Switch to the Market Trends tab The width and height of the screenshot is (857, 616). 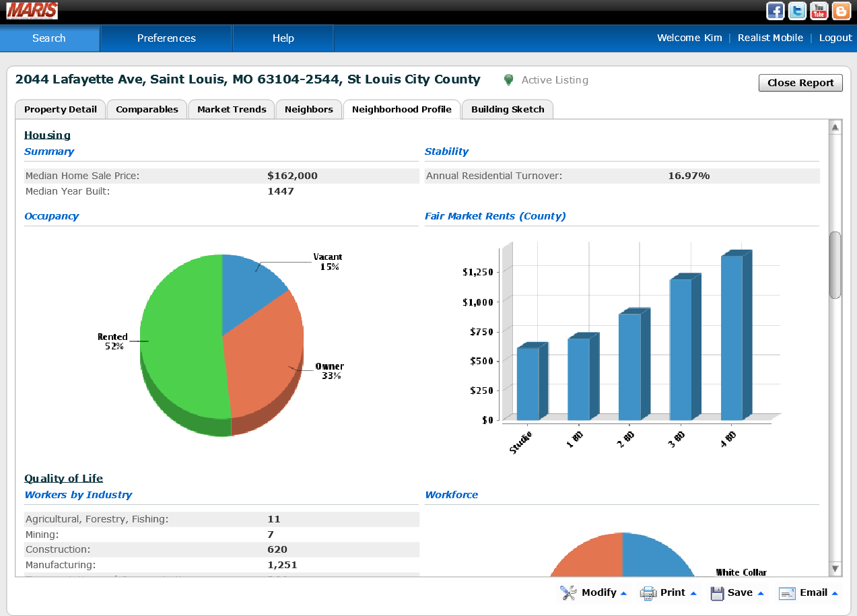pos(232,109)
